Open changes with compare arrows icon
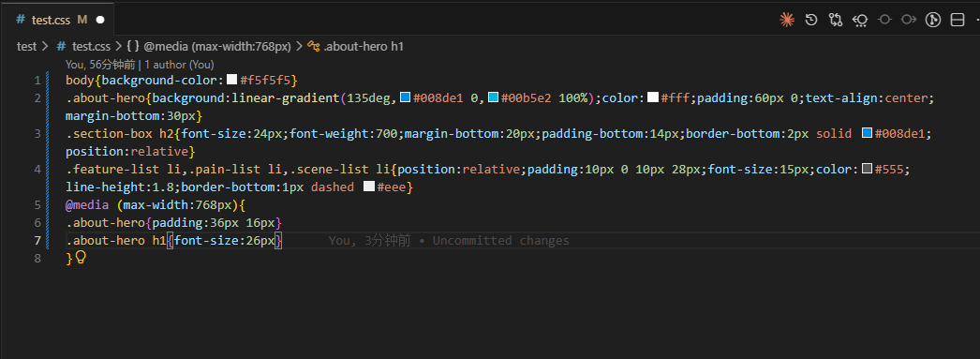 (x=836, y=20)
